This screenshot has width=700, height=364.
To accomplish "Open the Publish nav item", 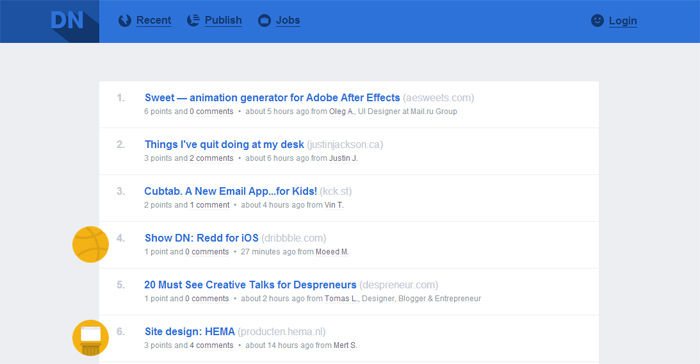I will point(223,20).
